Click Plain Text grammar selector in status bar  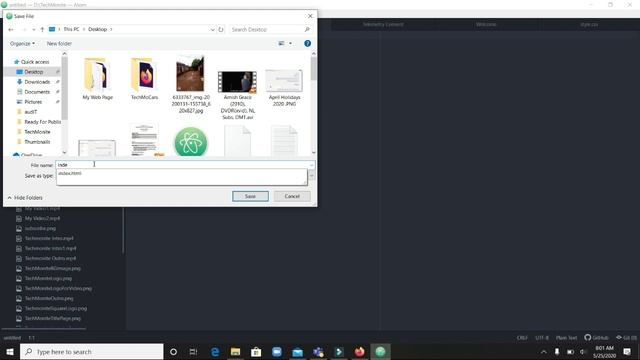(x=567, y=338)
